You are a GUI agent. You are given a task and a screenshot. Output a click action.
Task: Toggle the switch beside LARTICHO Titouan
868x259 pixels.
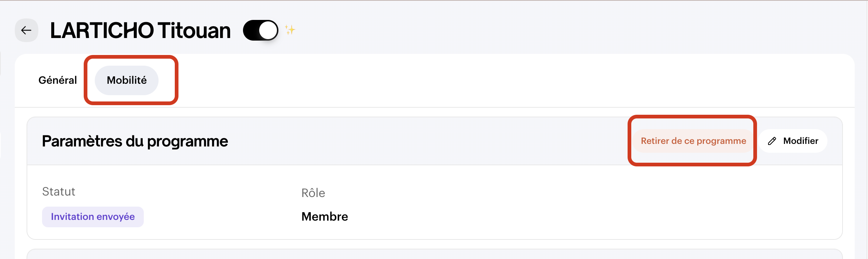261,30
